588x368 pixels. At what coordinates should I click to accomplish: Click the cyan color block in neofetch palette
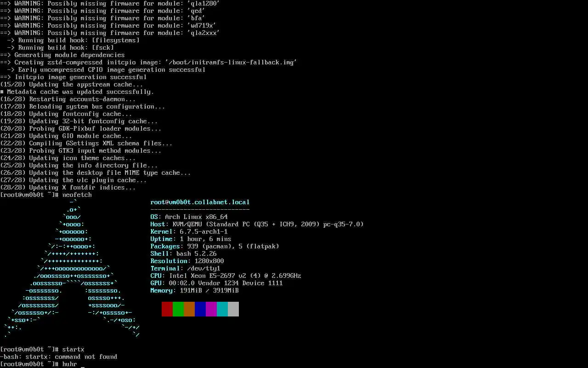point(222,309)
